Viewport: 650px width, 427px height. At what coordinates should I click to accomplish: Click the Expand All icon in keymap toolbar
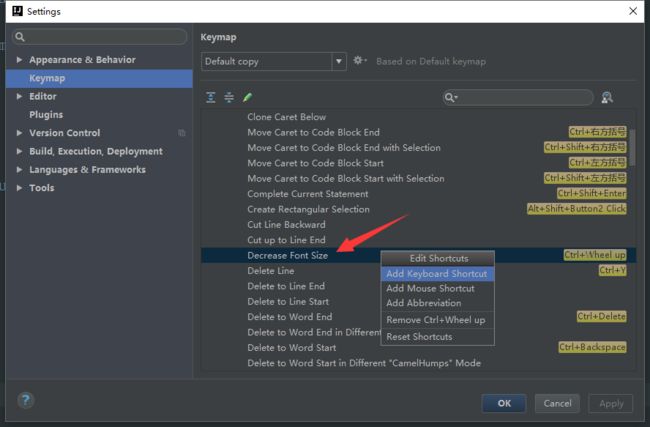tap(211, 97)
